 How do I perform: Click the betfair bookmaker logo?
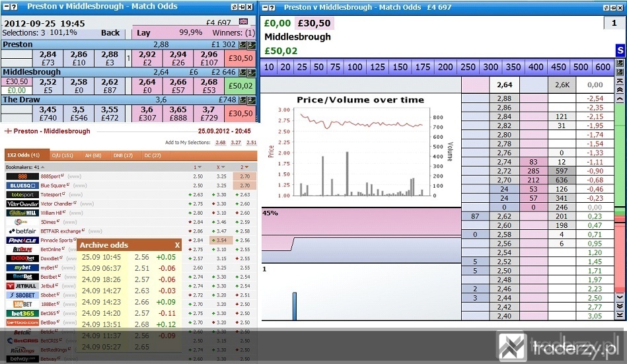point(22,231)
